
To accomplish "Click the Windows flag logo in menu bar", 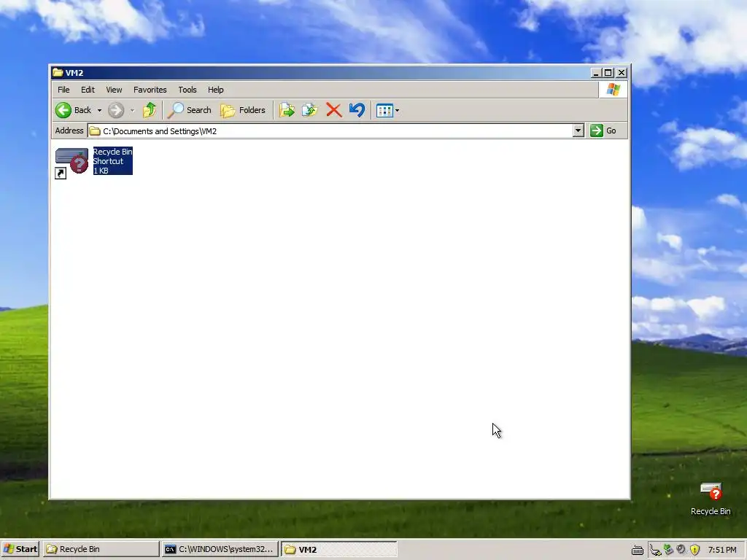I will (x=613, y=90).
